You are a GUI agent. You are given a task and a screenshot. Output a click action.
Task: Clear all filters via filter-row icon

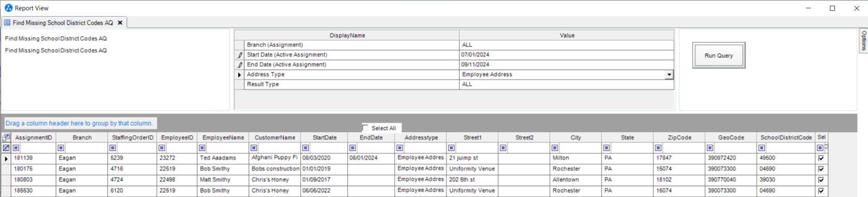pyautogui.click(x=6, y=148)
